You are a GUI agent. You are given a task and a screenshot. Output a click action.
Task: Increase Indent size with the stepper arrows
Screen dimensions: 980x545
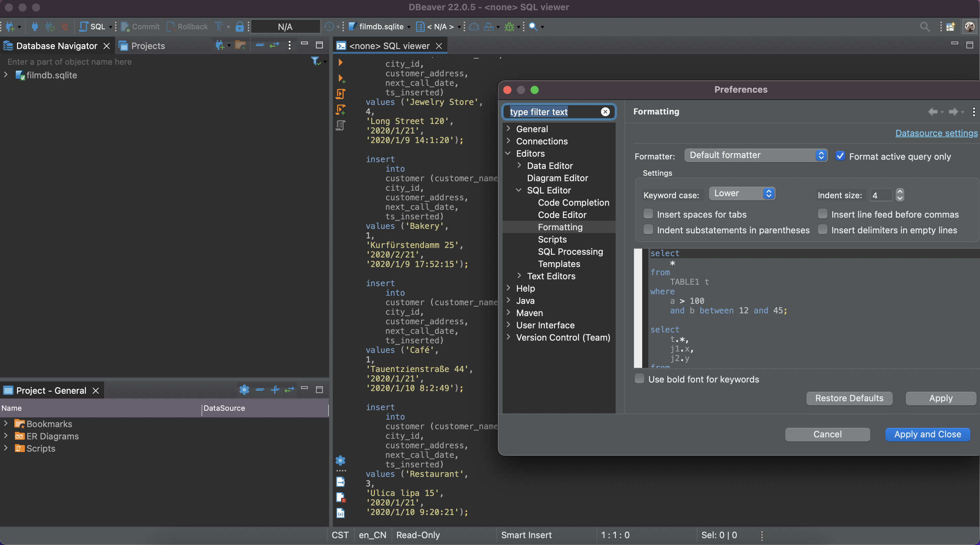[x=900, y=192]
